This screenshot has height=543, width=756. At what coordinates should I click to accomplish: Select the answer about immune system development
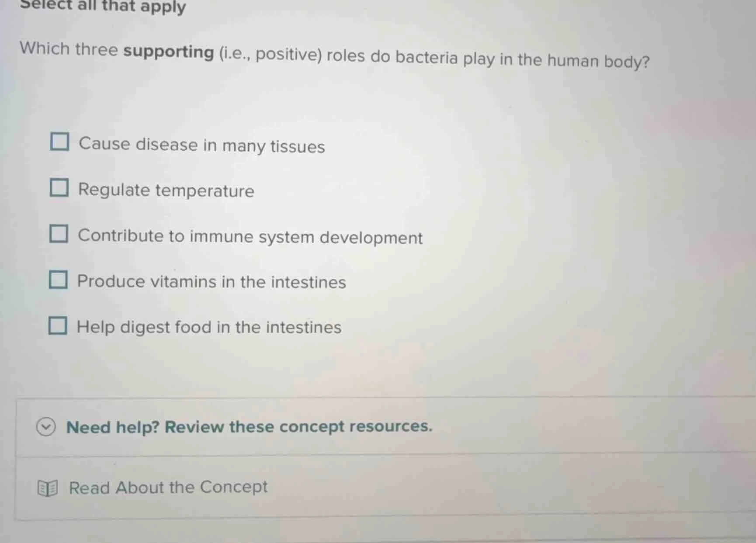59,234
